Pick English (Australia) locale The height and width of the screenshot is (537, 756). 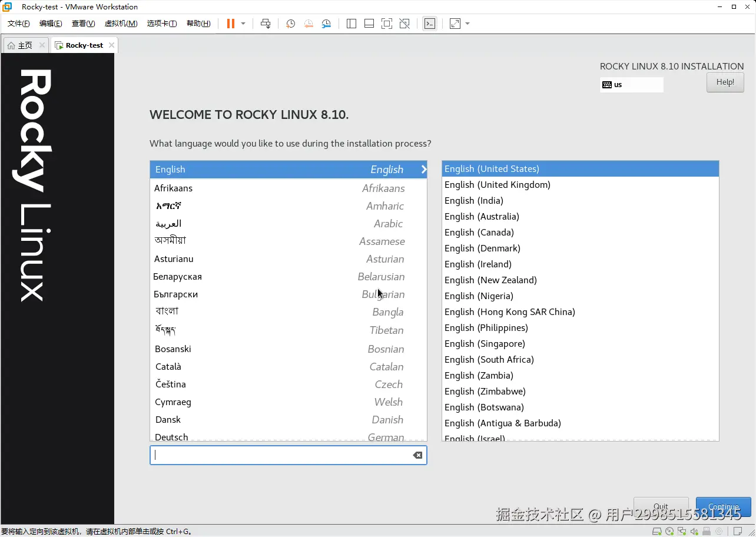click(x=581, y=217)
